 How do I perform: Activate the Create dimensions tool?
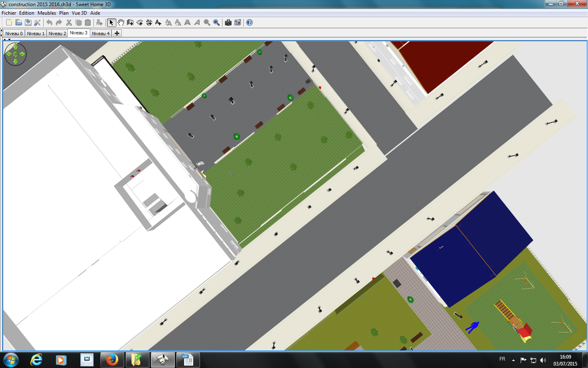click(149, 22)
